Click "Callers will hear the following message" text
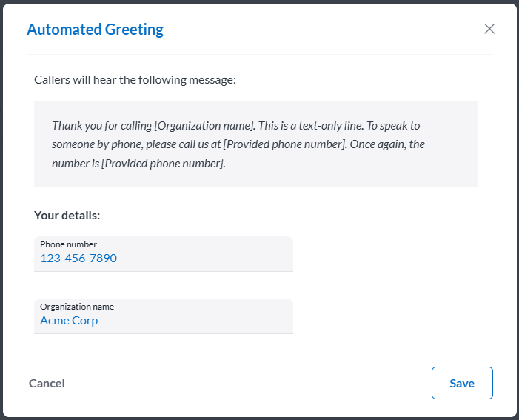This screenshot has width=519, height=420. click(135, 79)
